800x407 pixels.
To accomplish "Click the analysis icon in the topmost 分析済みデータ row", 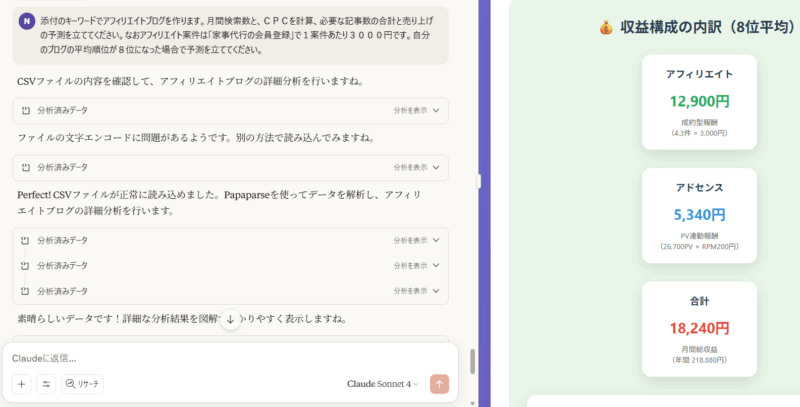I will point(26,111).
